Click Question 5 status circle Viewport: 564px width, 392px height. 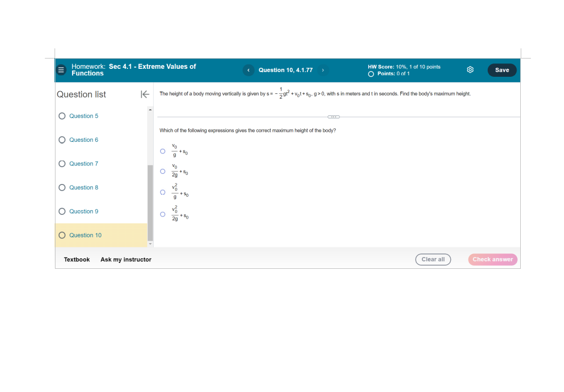coord(62,116)
